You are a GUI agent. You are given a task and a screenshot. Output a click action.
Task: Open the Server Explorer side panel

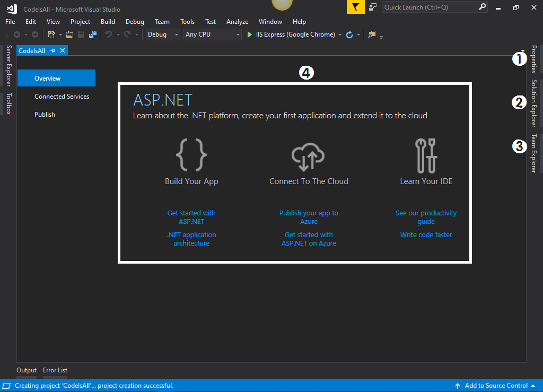[8, 65]
